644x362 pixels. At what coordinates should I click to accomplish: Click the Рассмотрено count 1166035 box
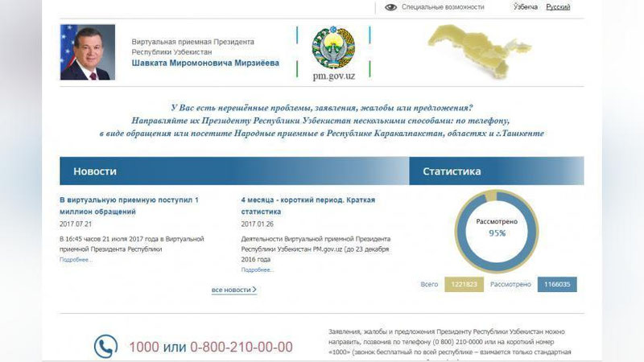(x=557, y=285)
